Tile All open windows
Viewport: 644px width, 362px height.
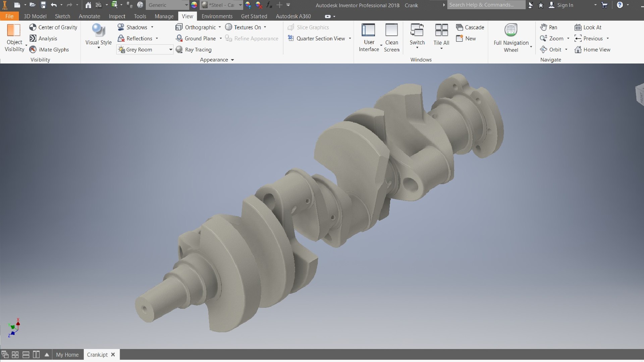click(x=441, y=36)
